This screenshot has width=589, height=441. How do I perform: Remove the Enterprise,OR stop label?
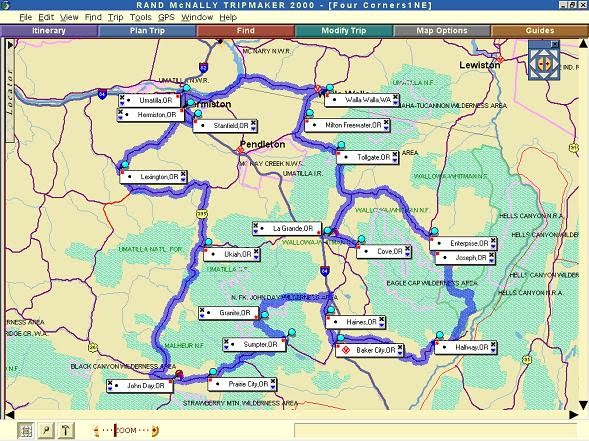493,240
